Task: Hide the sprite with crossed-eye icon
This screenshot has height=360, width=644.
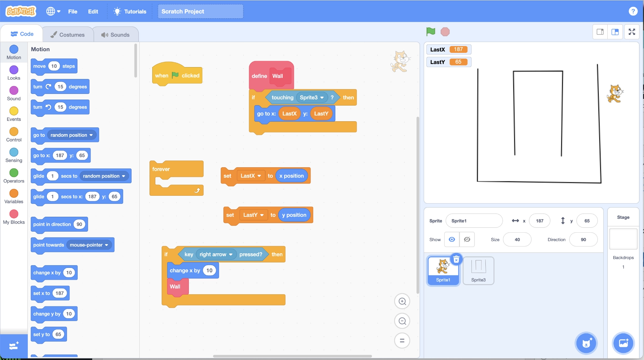Action: pos(467,239)
